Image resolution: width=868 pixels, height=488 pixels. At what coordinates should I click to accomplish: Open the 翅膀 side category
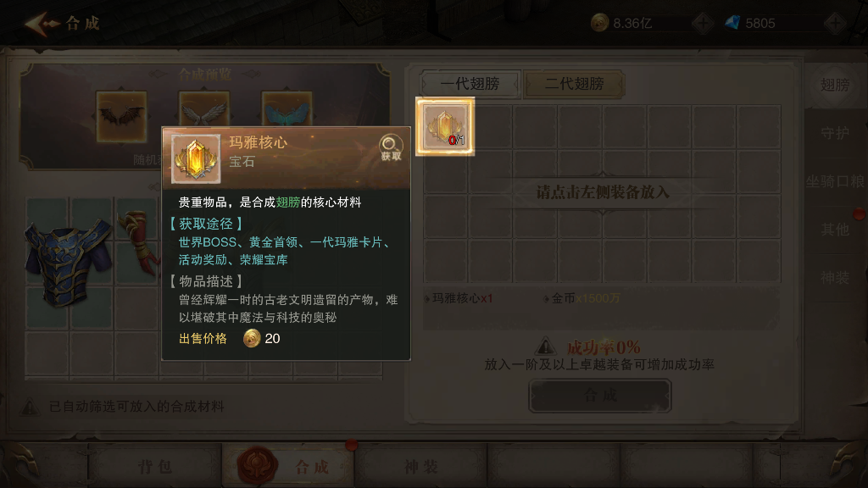click(x=835, y=86)
